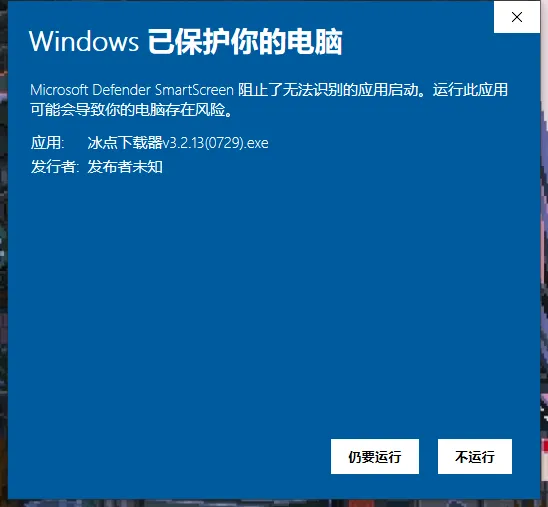
Task: Click the word Windows in the title
Action: point(84,42)
